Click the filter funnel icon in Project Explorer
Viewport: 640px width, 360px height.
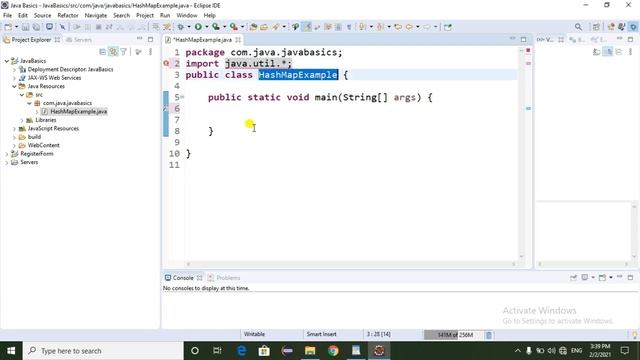124,52
